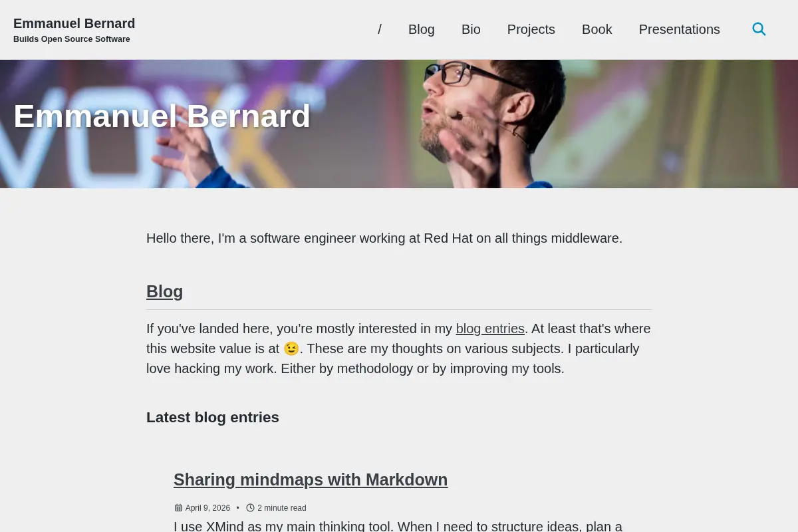Follow the underlined Blog section heading link
This screenshot has width=798, height=532.
164,291
